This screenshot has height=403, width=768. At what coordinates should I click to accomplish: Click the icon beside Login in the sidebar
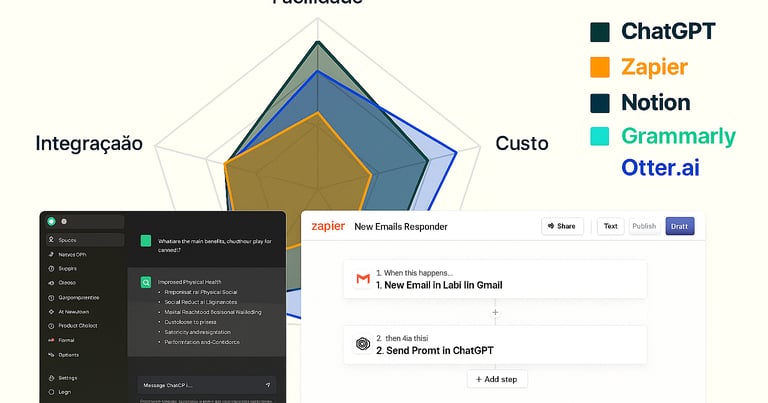tap(51, 392)
